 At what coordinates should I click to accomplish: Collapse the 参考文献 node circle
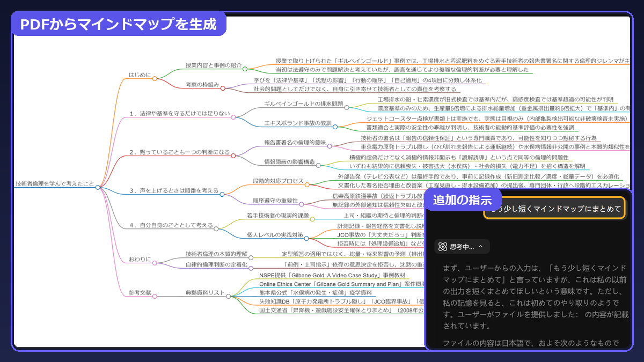coord(155,296)
